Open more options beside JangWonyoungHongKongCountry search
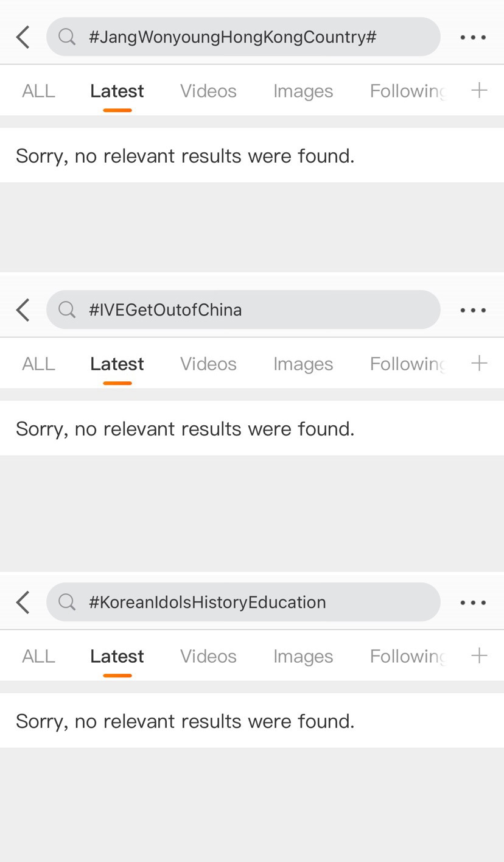 (x=473, y=37)
